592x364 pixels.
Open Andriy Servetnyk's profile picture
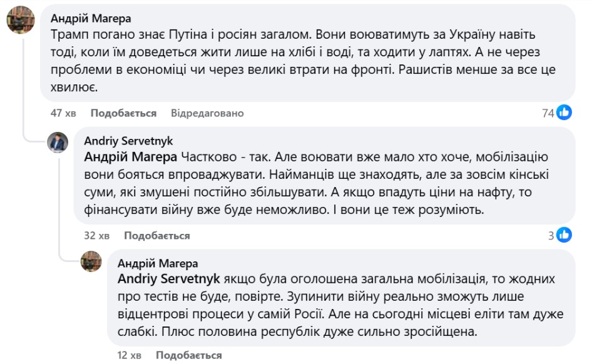(58, 143)
